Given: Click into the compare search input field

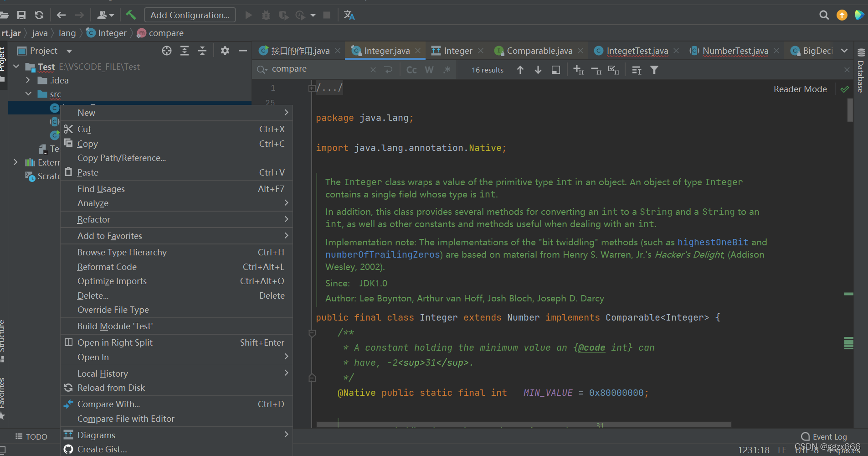Looking at the screenshot, I should point(319,69).
